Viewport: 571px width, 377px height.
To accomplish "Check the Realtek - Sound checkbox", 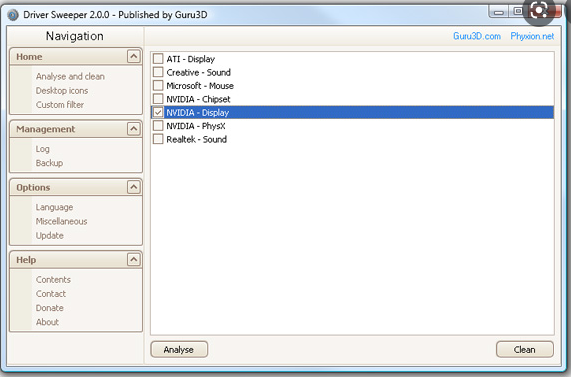I will click(158, 139).
